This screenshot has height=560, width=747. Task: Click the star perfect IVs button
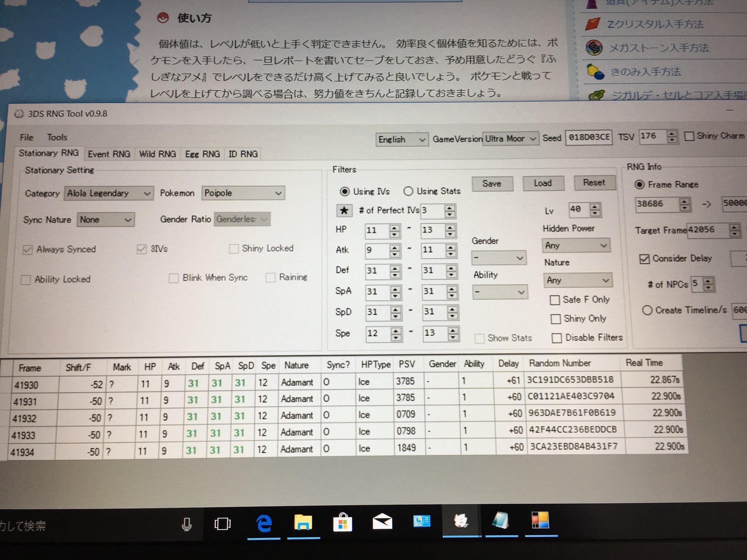[x=344, y=210]
